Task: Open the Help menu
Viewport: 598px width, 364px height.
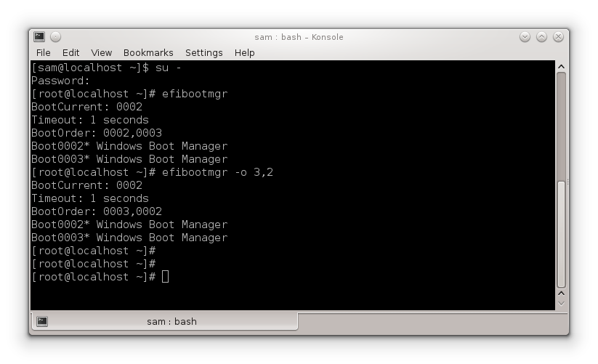Action: click(x=244, y=52)
